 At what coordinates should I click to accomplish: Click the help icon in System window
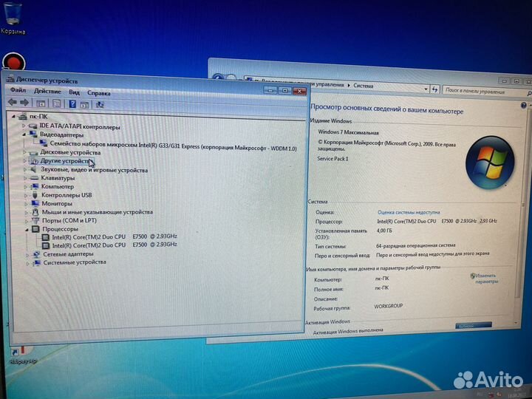pos(524,106)
